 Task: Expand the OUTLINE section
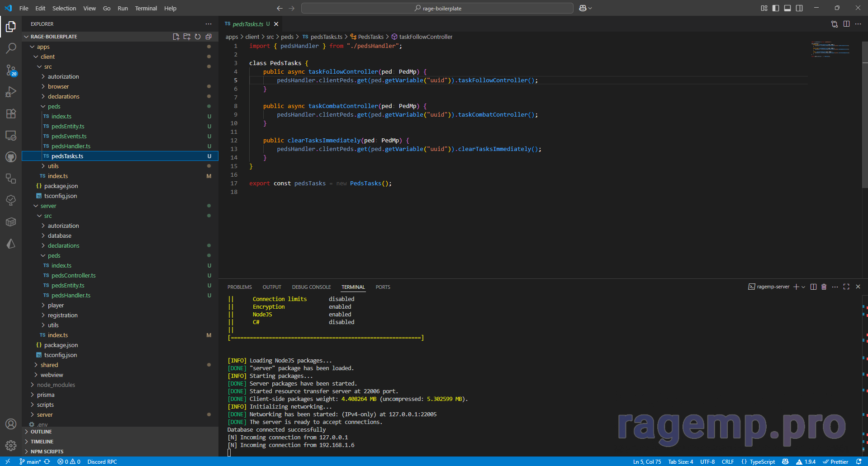point(120,432)
